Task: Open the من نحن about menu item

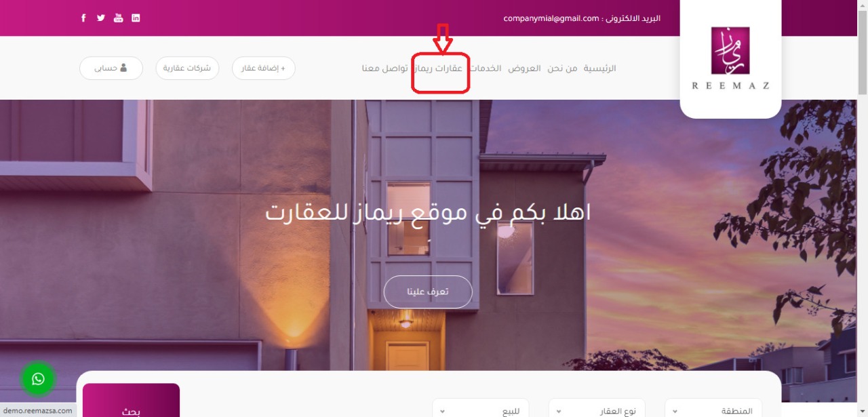Action: 563,68
